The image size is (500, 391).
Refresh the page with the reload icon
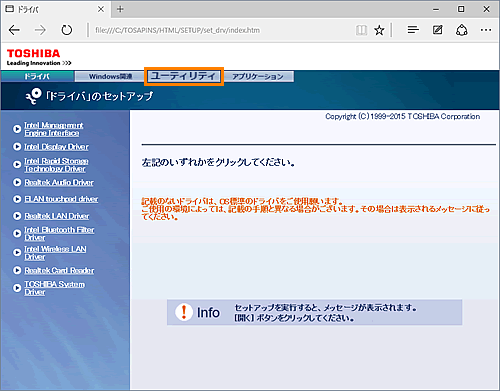[x=67, y=30]
